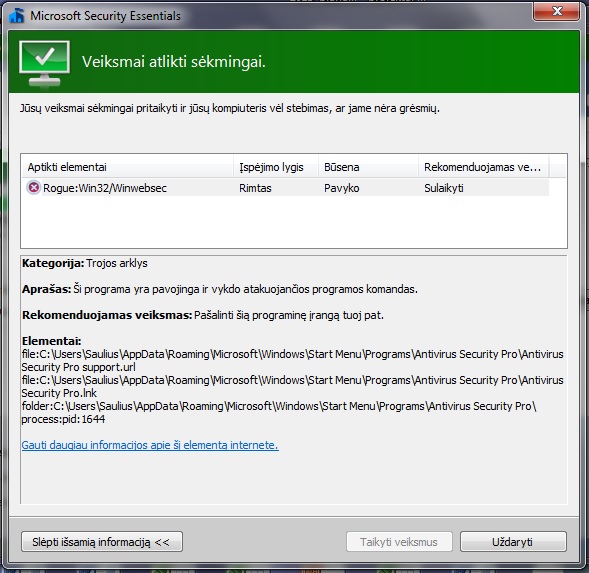Sort by the Būsena column header

[x=369, y=167]
